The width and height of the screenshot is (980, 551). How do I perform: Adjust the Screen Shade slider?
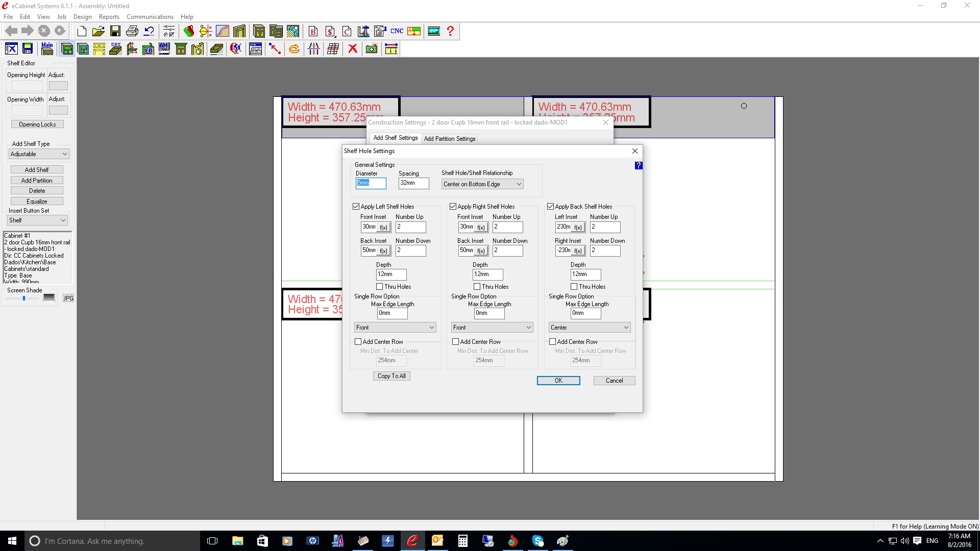(24, 298)
